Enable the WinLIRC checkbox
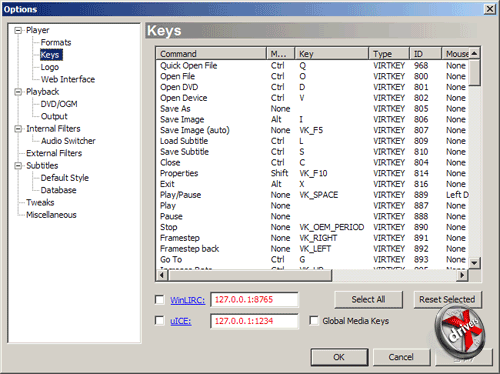The height and width of the screenshot is (374, 500). (x=160, y=300)
